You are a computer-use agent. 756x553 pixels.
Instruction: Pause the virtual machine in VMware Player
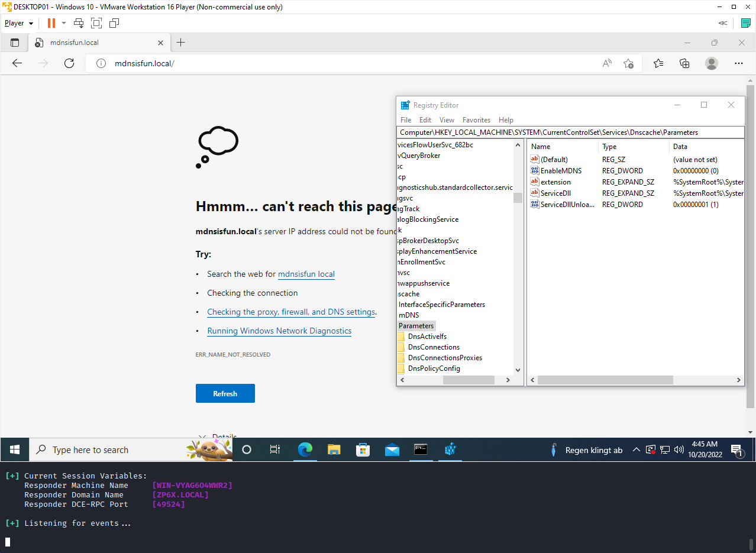coord(51,23)
